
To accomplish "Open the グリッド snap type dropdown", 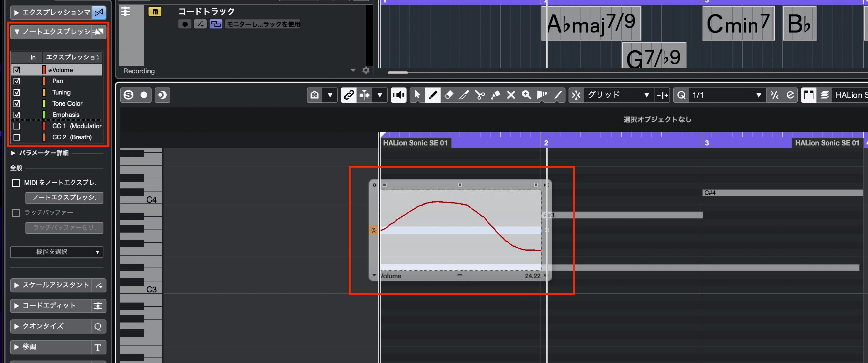I will pyautogui.click(x=618, y=95).
